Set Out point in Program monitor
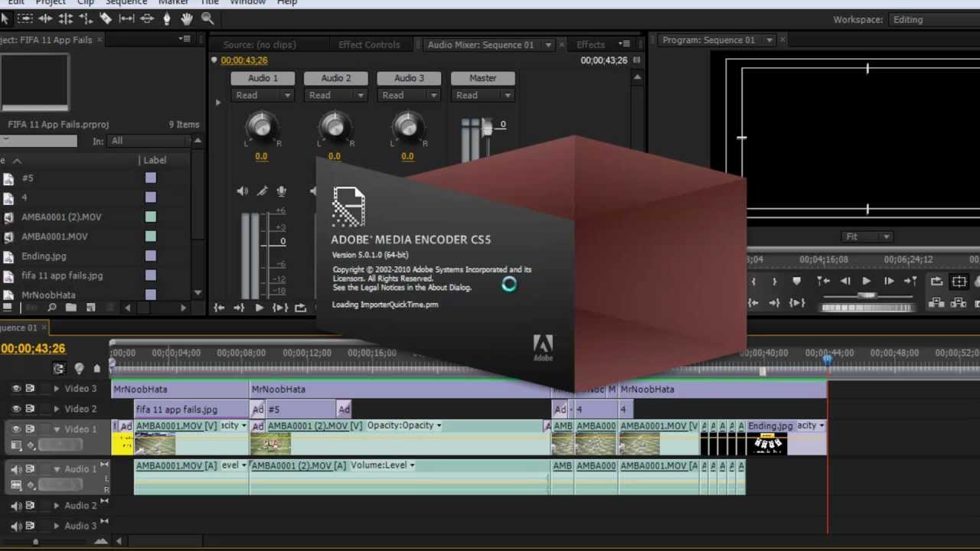The image size is (980, 551). [774, 282]
